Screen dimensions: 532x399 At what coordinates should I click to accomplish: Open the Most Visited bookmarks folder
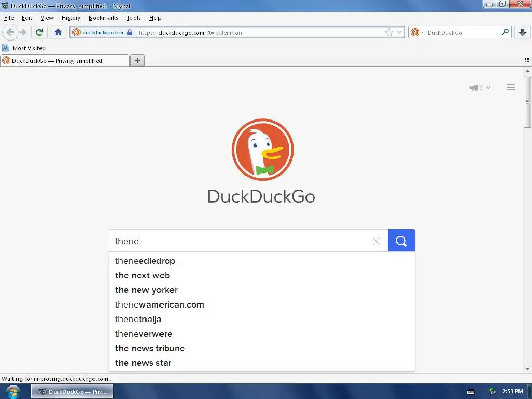pyautogui.click(x=24, y=48)
